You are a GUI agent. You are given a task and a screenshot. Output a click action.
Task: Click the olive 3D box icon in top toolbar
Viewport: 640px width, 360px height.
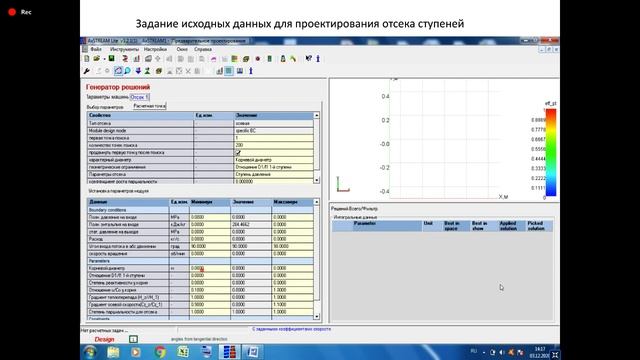point(246,59)
